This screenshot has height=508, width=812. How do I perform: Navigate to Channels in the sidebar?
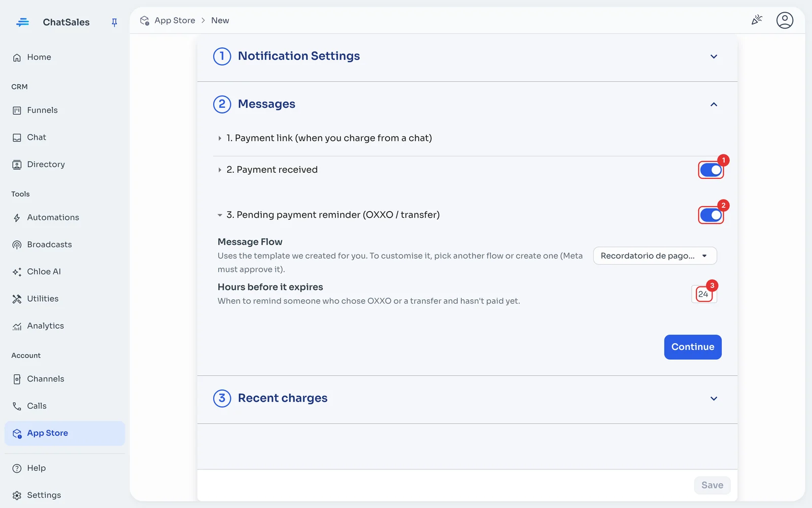[64, 379]
